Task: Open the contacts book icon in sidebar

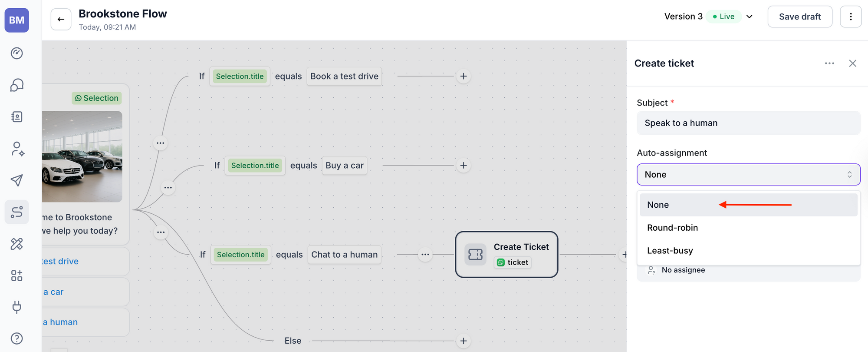Action: point(16,117)
